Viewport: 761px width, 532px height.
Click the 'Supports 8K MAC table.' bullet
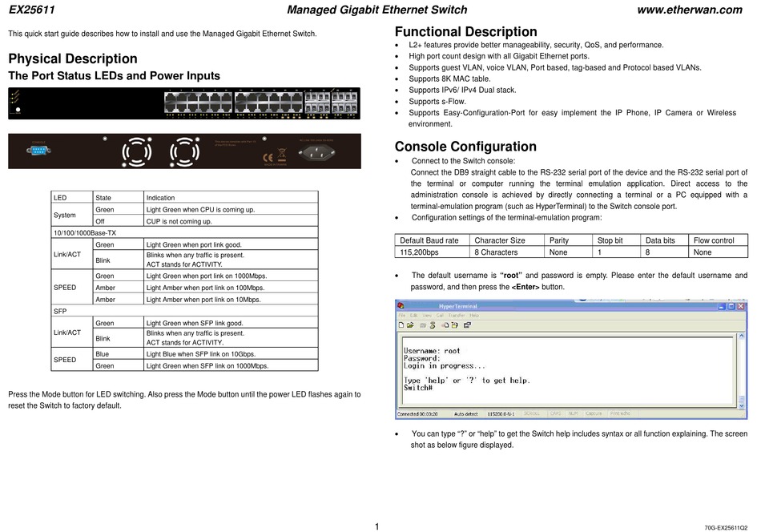(x=449, y=79)
